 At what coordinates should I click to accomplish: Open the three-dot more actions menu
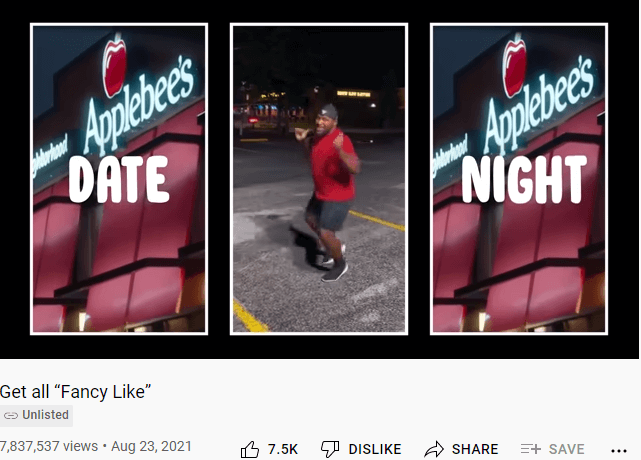pyautogui.click(x=619, y=451)
